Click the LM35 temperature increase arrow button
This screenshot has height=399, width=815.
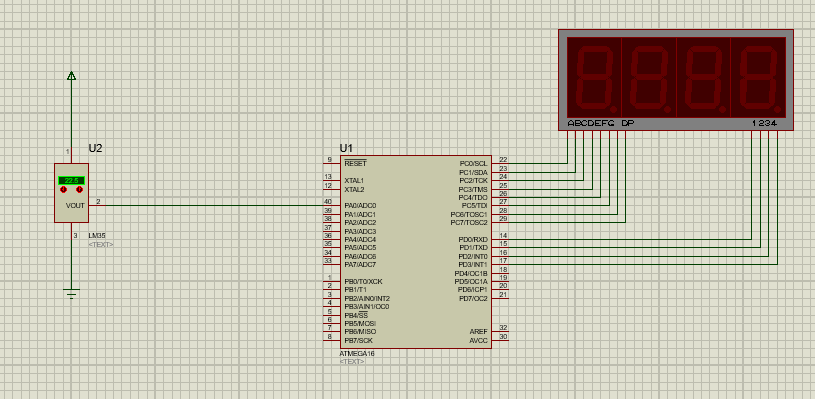pos(80,190)
